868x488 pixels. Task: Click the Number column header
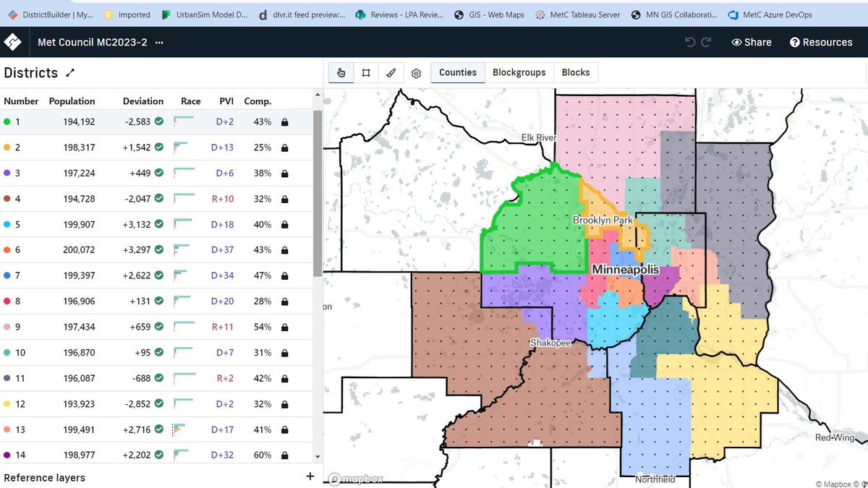[x=21, y=101]
